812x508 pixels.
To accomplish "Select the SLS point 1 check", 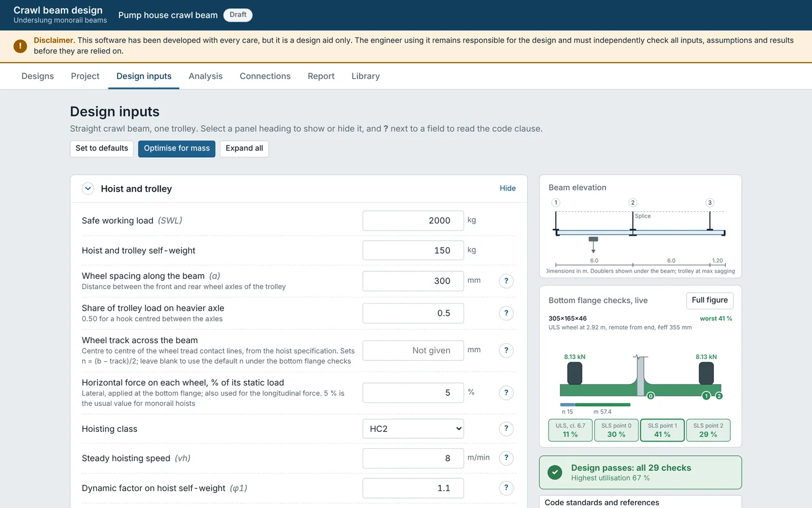I will pyautogui.click(x=662, y=430).
